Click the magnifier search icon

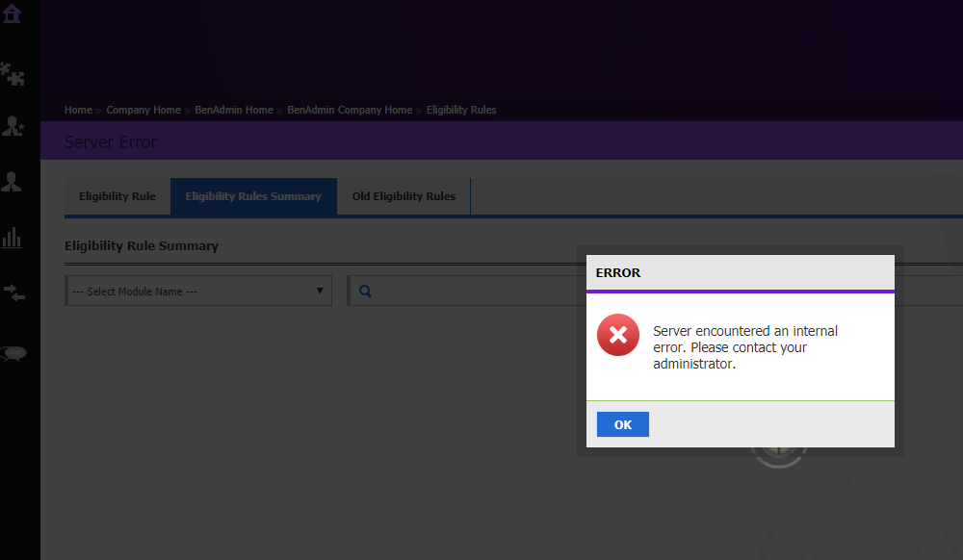click(x=366, y=292)
